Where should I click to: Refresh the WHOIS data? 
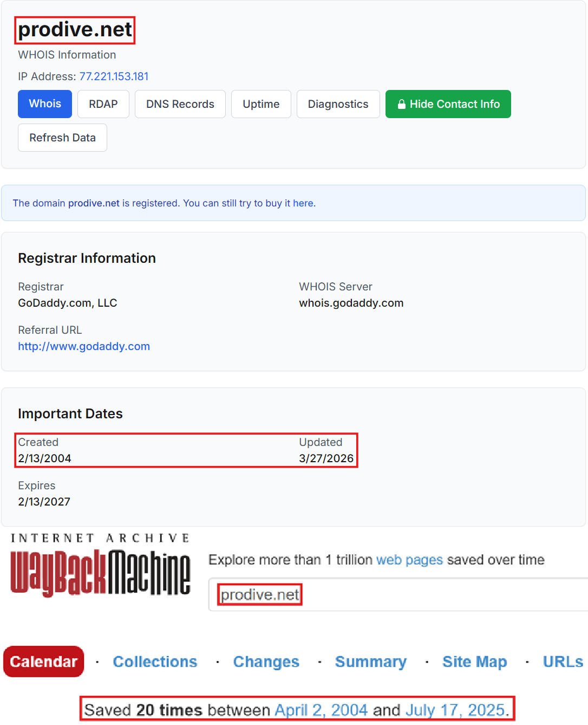pyautogui.click(x=62, y=137)
